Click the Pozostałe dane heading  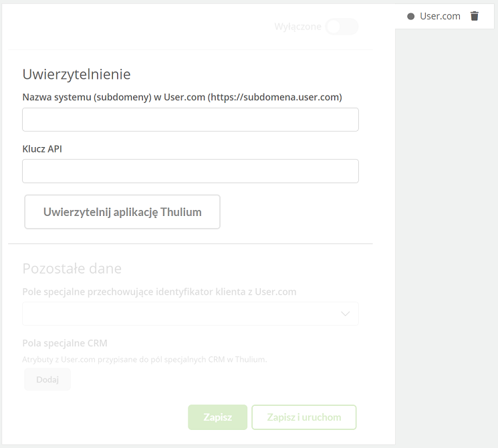(x=72, y=269)
